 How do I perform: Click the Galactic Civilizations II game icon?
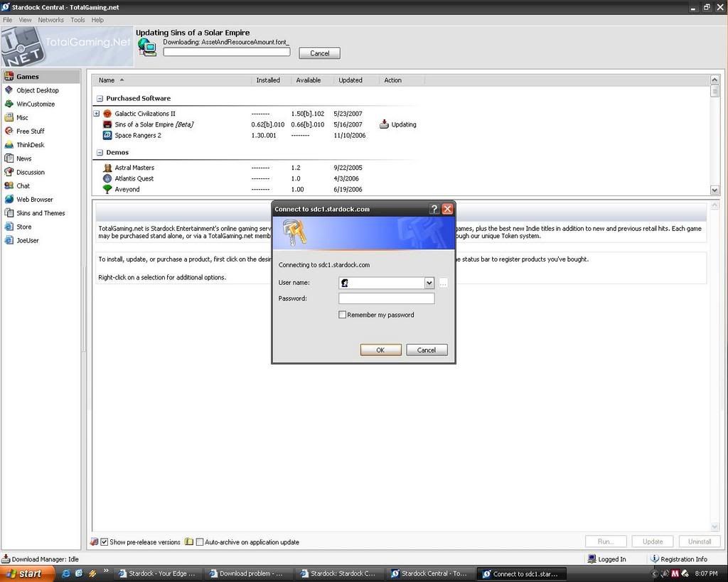[x=107, y=114]
